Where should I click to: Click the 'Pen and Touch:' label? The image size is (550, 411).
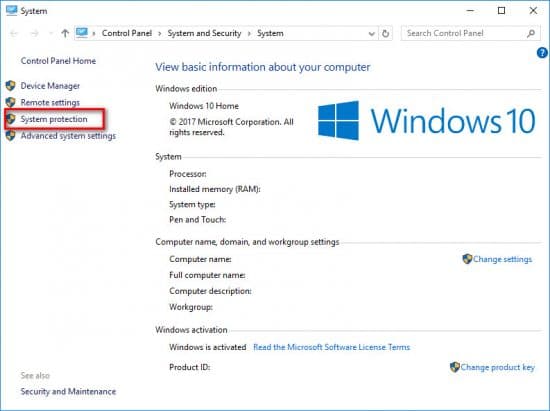197,220
